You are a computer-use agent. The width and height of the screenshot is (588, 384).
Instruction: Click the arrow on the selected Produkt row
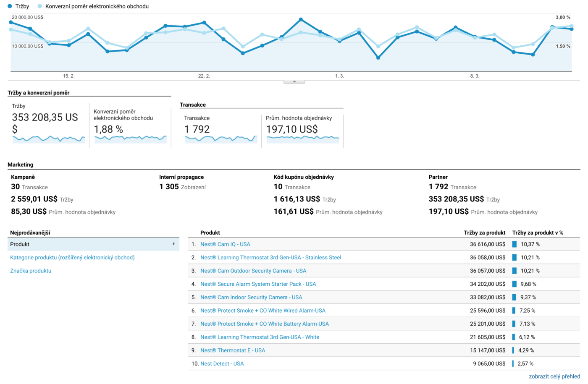coord(174,244)
